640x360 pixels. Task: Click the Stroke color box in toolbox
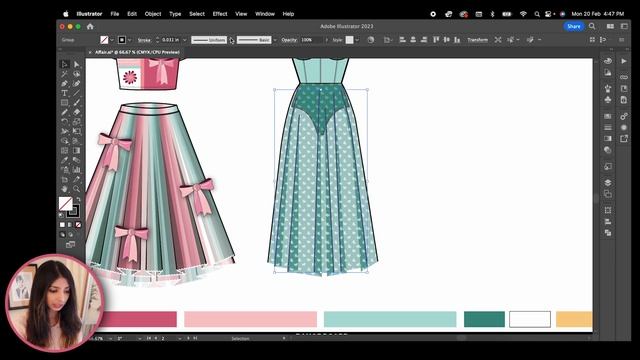pyautogui.click(x=74, y=211)
